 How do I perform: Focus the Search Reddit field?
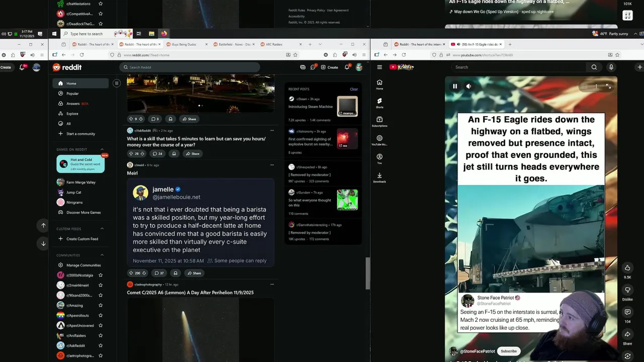coord(190,67)
